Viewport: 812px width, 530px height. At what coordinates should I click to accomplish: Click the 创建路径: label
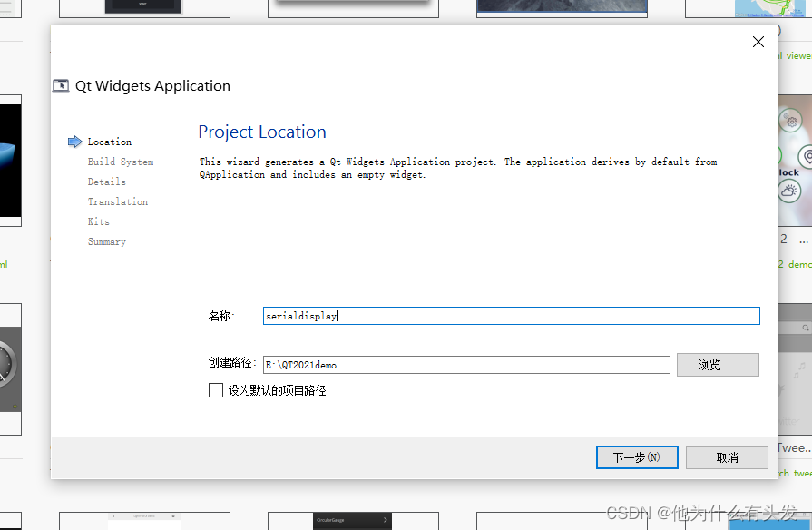pyautogui.click(x=232, y=363)
